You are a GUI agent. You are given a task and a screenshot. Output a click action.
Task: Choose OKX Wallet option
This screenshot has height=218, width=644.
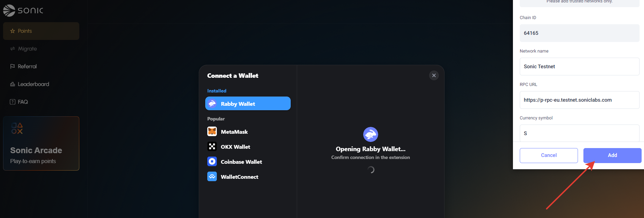click(x=248, y=147)
